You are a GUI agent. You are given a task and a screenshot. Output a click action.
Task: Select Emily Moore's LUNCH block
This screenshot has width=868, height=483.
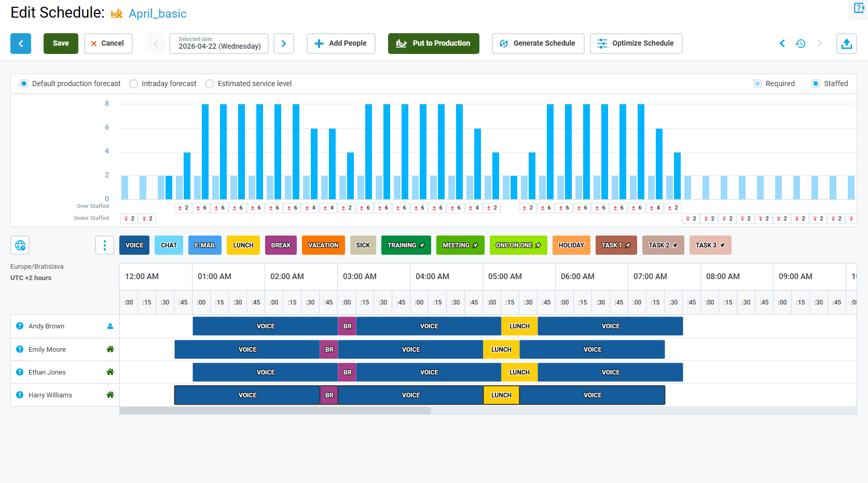coord(501,350)
